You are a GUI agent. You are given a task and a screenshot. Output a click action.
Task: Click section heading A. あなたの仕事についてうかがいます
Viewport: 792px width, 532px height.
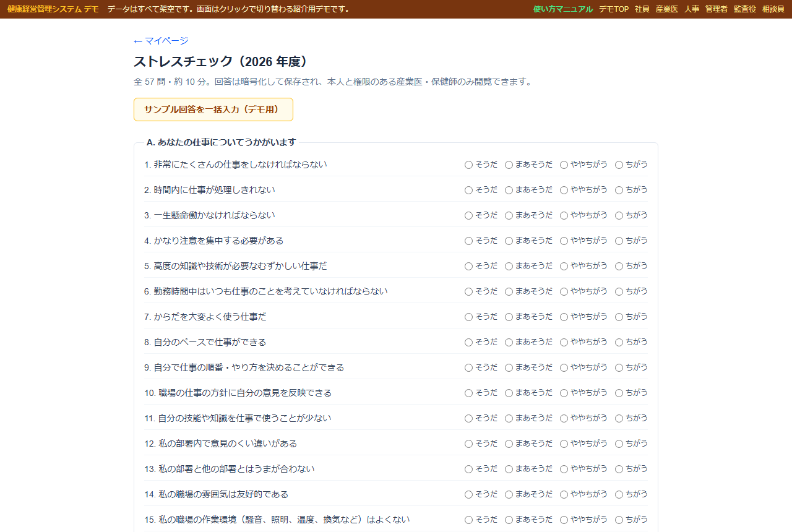222,142
